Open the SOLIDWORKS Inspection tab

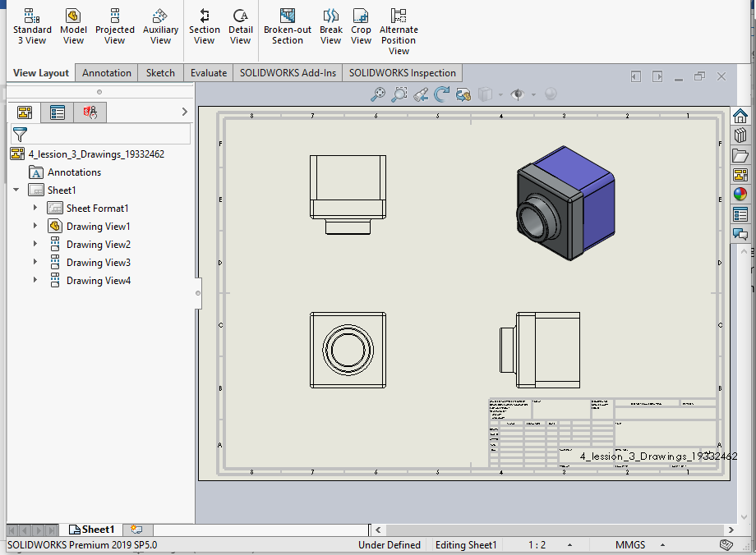402,72
